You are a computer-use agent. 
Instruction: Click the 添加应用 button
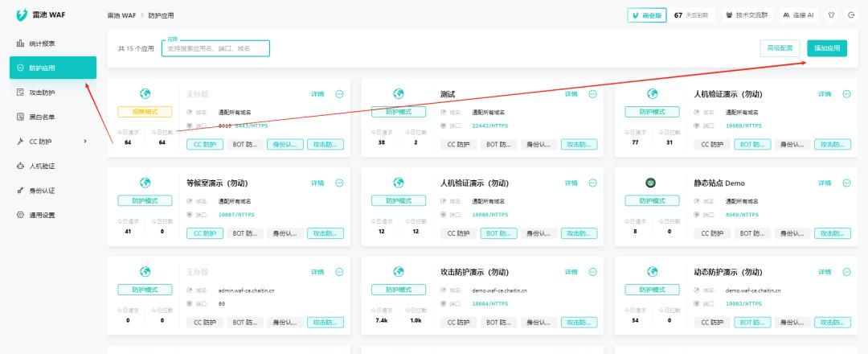click(x=827, y=48)
